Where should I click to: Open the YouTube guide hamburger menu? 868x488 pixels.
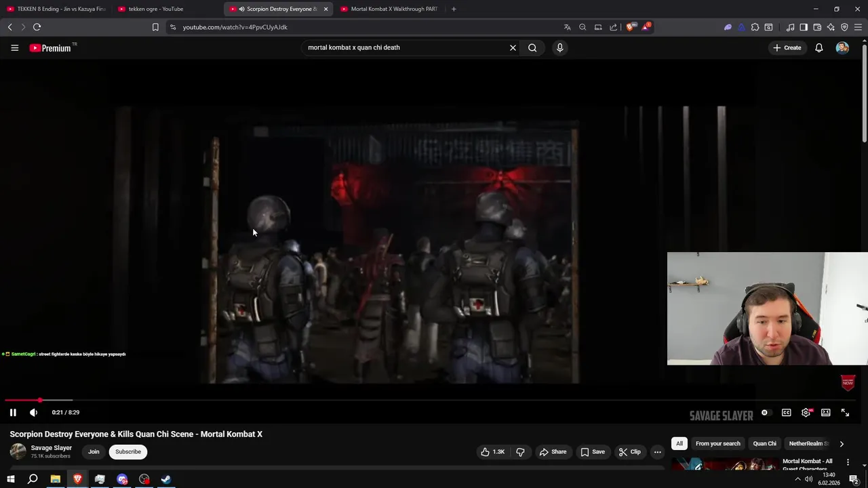(14, 47)
